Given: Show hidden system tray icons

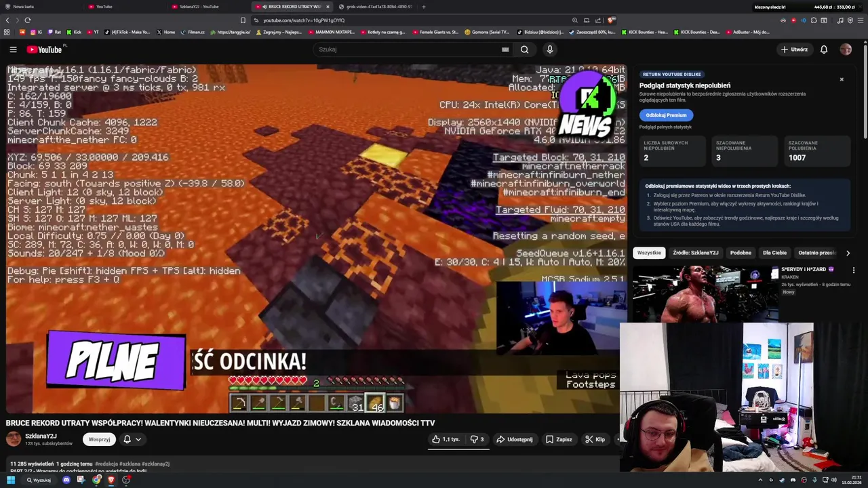Looking at the screenshot, I should [x=760, y=480].
